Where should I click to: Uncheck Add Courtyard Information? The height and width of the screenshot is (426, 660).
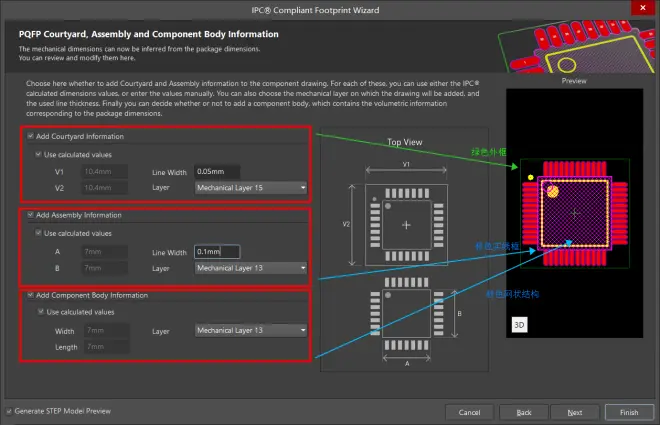(30, 136)
